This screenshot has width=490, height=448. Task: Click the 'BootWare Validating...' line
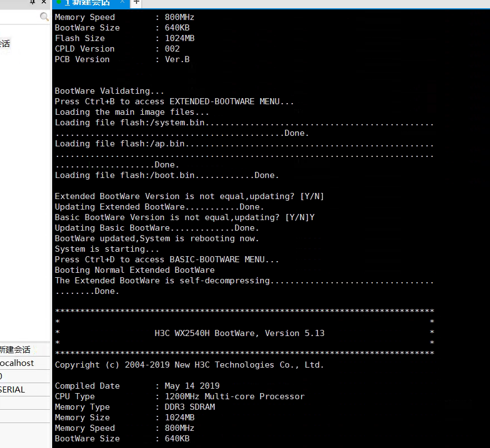109,91
